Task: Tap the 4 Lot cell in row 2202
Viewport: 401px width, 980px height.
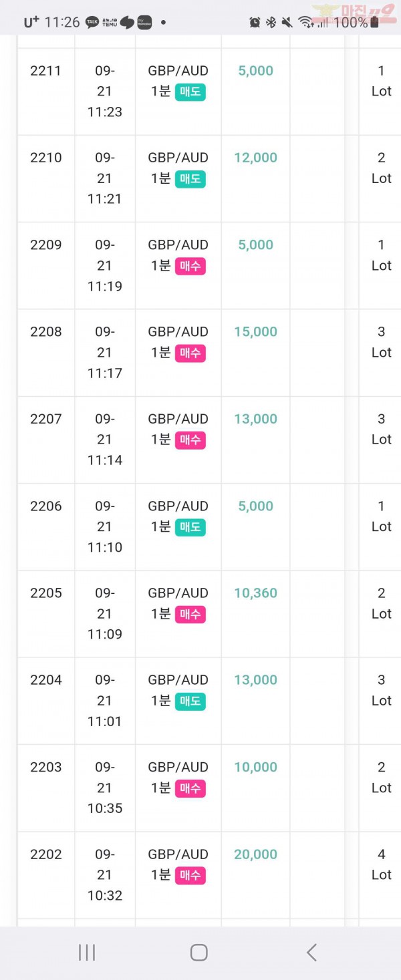Action: click(382, 864)
